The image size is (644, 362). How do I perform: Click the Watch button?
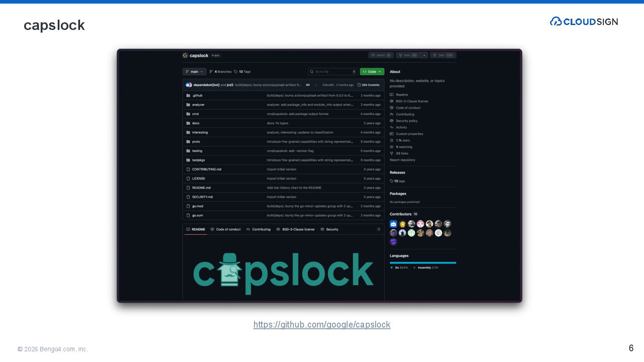(x=381, y=55)
